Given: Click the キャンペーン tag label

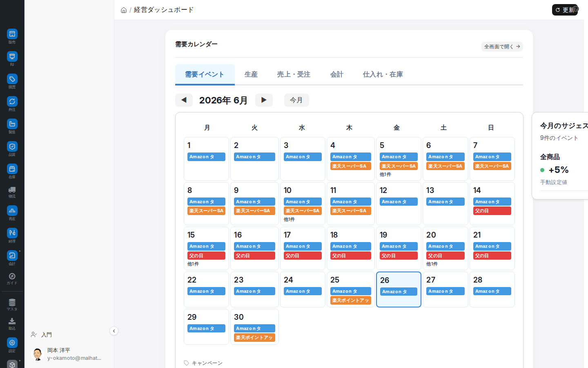Looking at the screenshot, I should click(x=207, y=363).
